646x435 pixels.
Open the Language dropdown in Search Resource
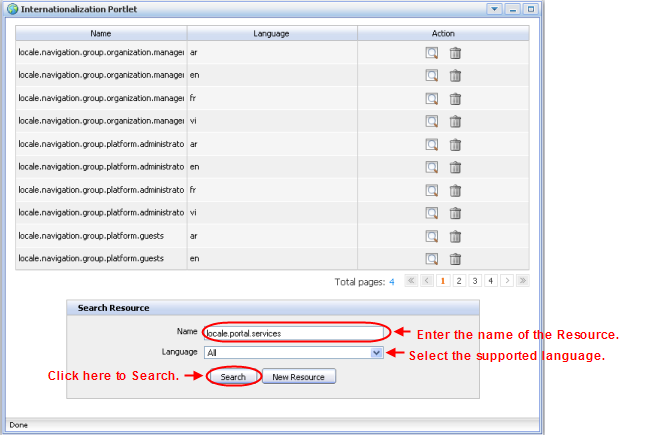coord(376,353)
